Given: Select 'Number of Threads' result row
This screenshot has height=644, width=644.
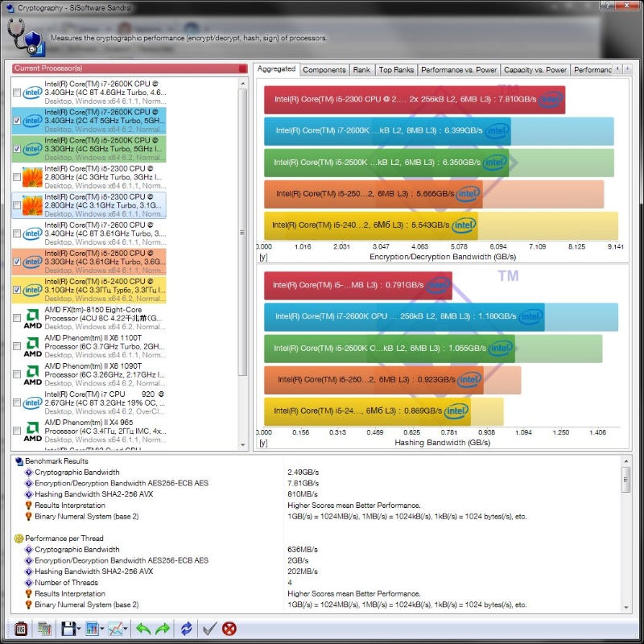Looking at the screenshot, I should tap(316, 582).
